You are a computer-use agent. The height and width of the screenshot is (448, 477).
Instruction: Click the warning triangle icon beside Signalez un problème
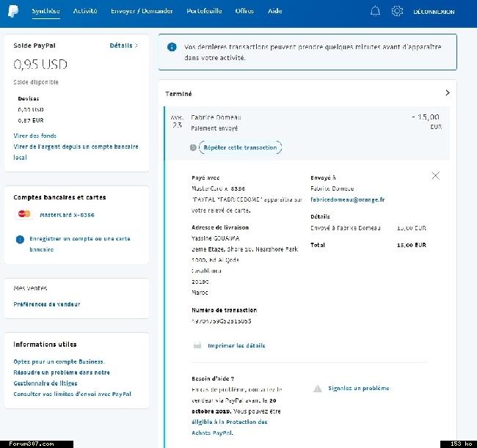pos(318,389)
